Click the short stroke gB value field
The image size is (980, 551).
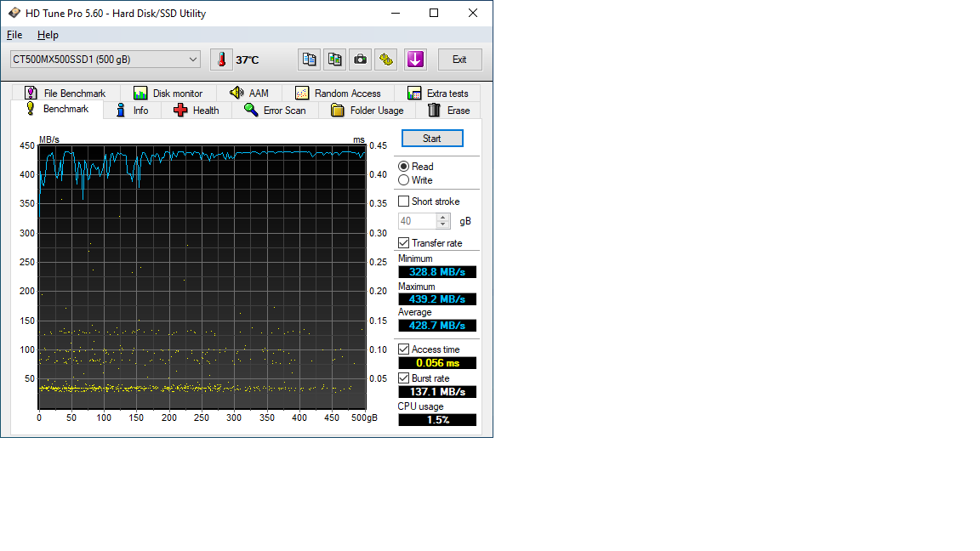(x=418, y=221)
